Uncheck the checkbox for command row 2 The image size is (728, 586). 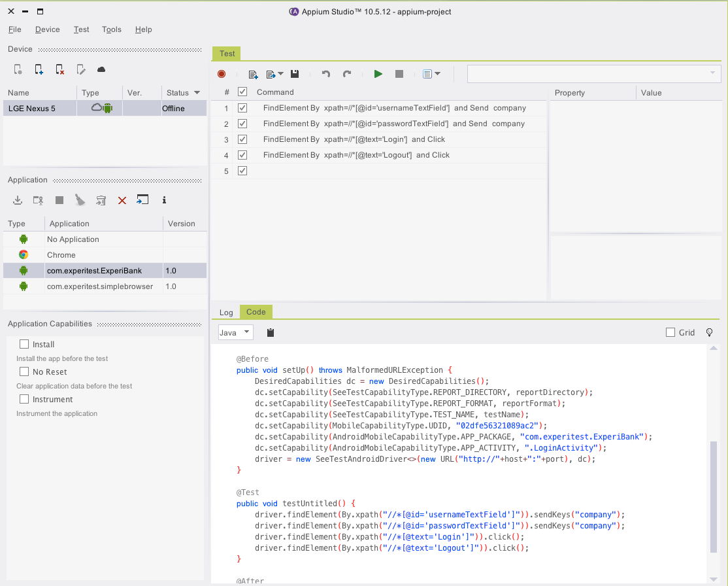coord(242,124)
